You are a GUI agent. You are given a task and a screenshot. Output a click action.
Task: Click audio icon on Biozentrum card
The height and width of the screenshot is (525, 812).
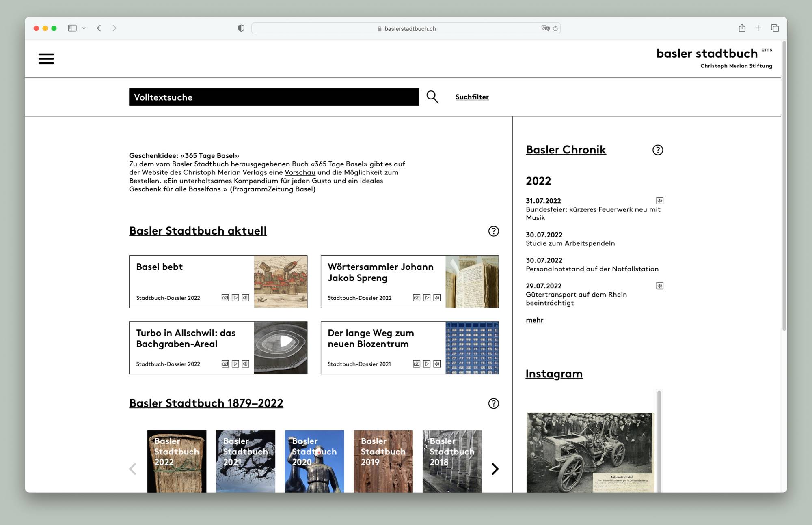point(437,364)
